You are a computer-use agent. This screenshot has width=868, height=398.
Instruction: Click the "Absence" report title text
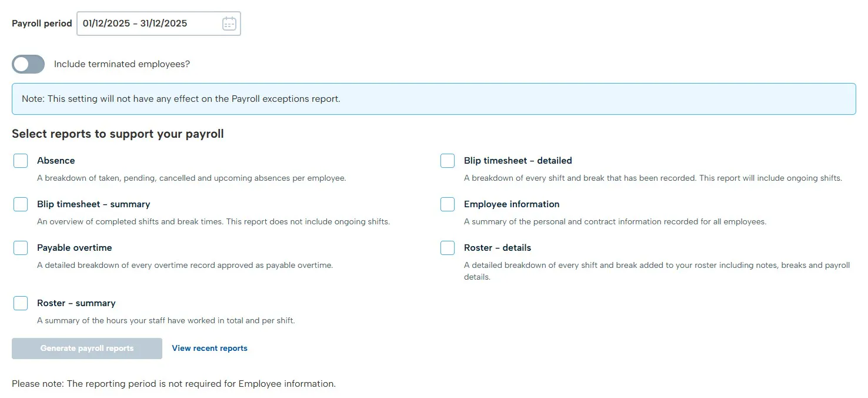click(x=56, y=161)
